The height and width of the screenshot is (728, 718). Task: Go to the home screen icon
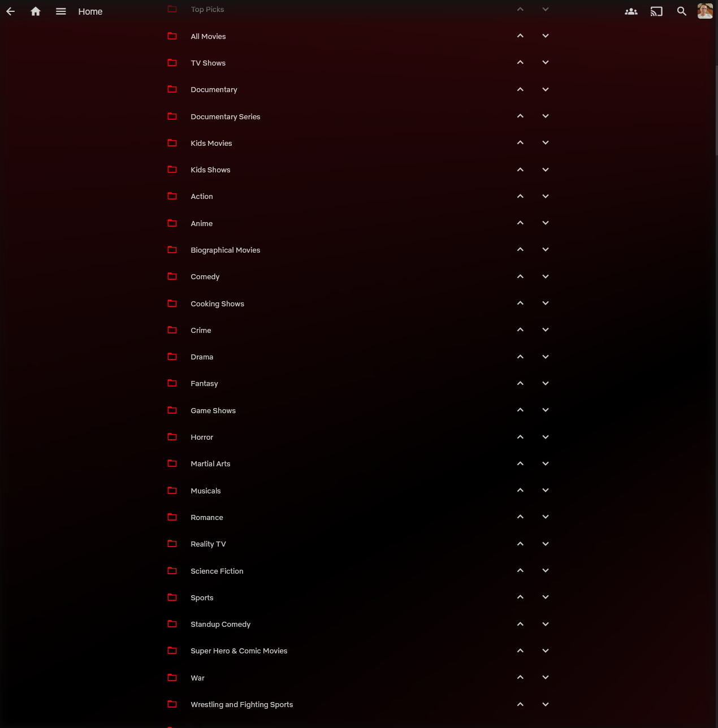(36, 11)
